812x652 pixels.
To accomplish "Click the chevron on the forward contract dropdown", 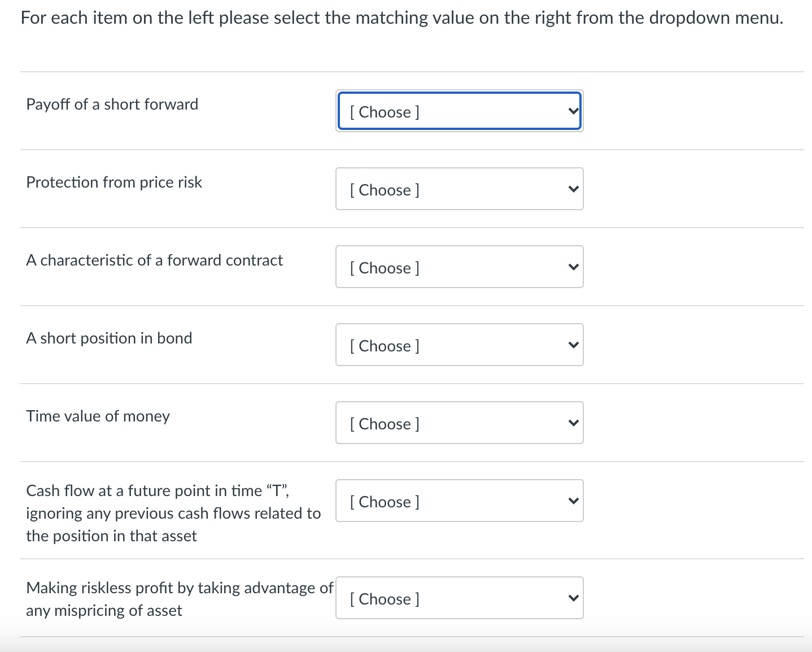I will (573, 267).
